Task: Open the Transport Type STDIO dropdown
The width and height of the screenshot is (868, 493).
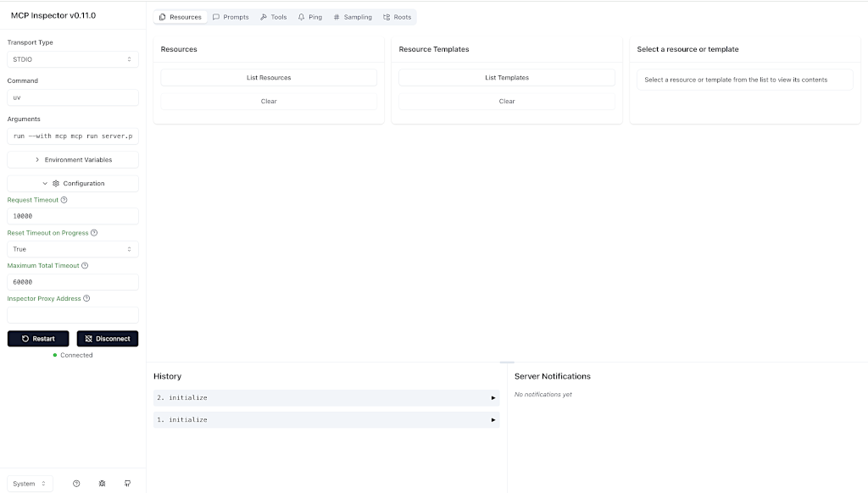Action: click(73, 59)
